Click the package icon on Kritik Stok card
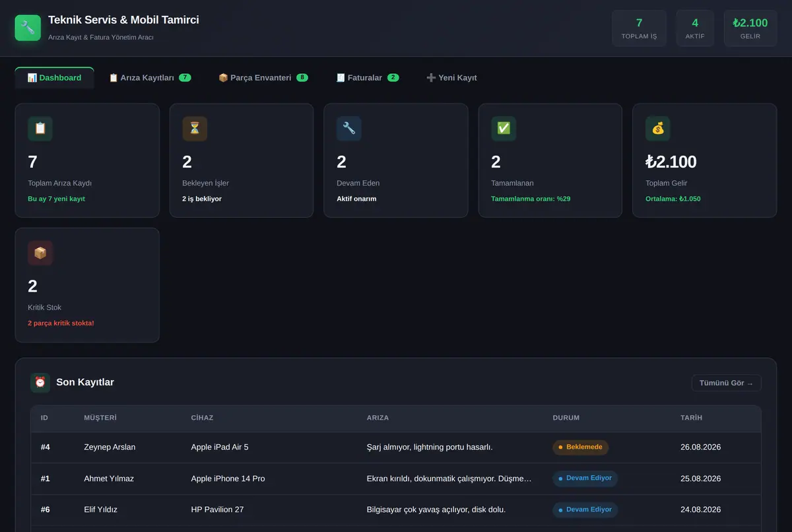Screen dimensions: 792x532 click(x=40, y=253)
